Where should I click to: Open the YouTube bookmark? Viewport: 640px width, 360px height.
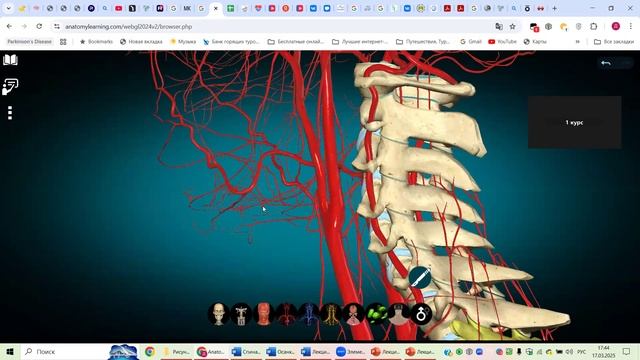point(502,42)
